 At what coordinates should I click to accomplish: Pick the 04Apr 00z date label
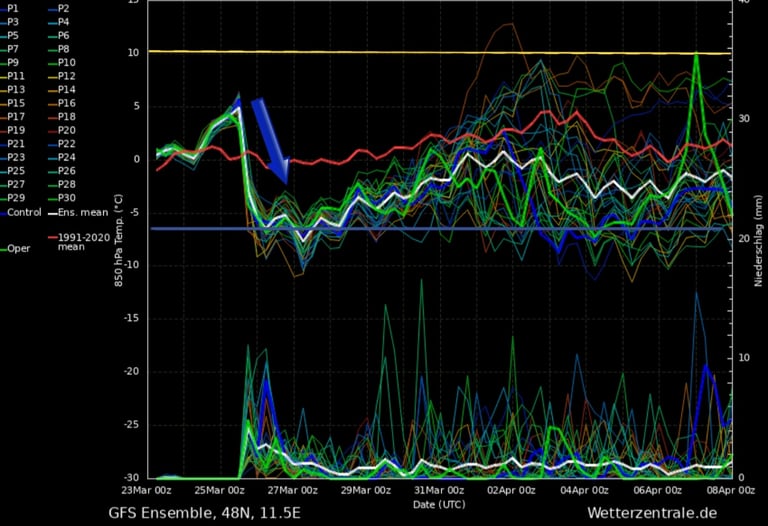[x=584, y=490]
